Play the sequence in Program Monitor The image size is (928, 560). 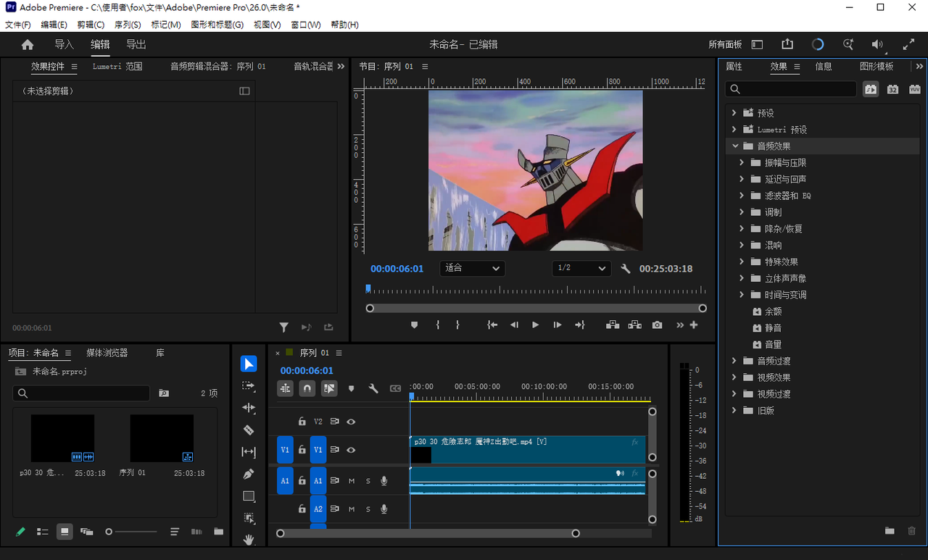coord(536,325)
